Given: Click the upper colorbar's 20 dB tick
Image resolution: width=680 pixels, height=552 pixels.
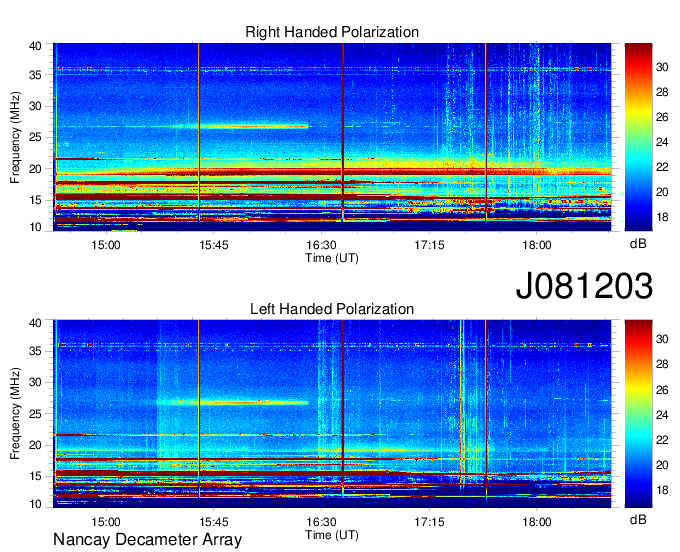Looking at the screenshot, I should coord(662,192).
